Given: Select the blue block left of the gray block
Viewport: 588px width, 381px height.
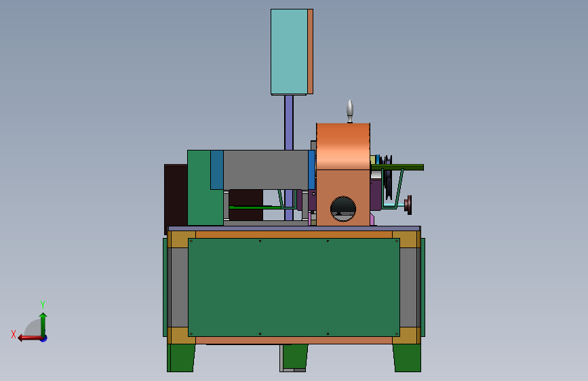Looking at the screenshot, I should 217,170.
